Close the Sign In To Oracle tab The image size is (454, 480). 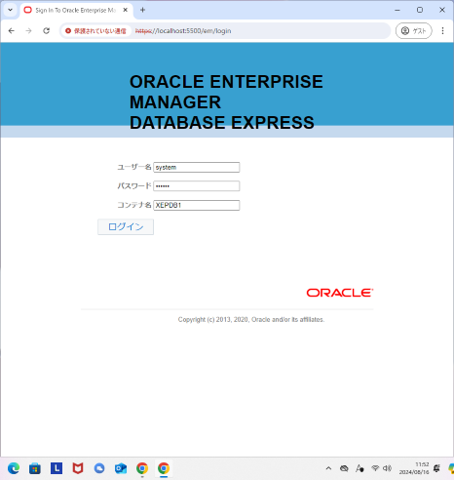[x=125, y=10]
